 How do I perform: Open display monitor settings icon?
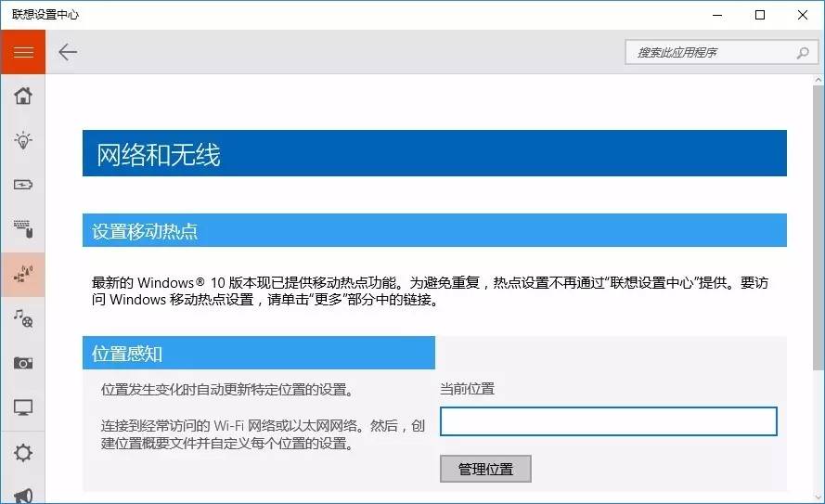(23, 407)
